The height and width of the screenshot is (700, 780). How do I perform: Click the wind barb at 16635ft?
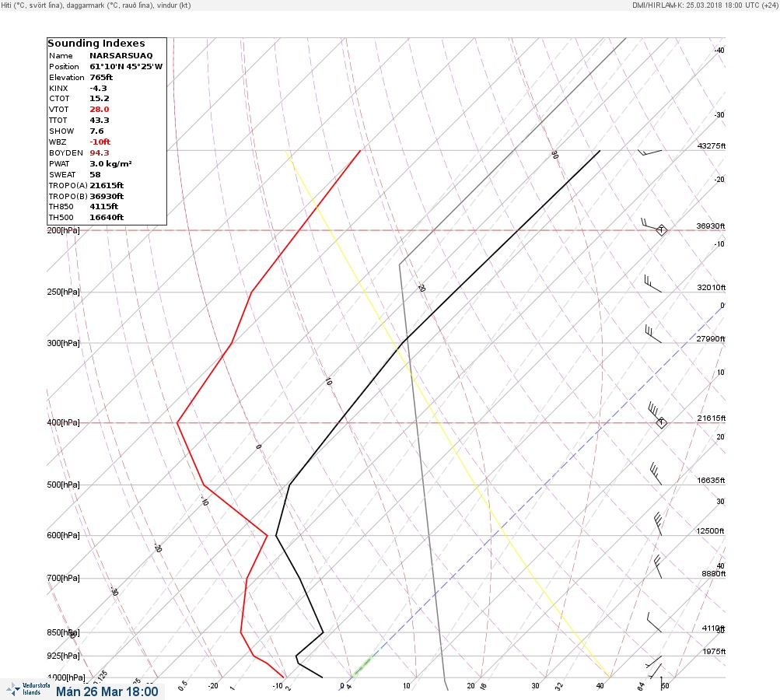tap(656, 474)
